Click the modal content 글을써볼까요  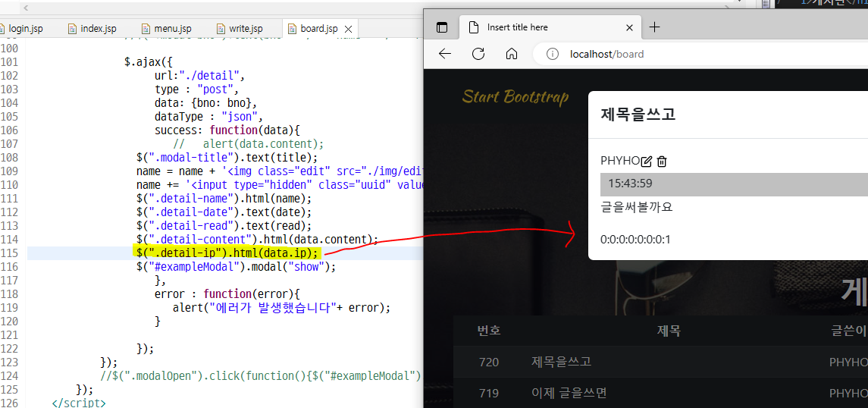click(x=637, y=207)
